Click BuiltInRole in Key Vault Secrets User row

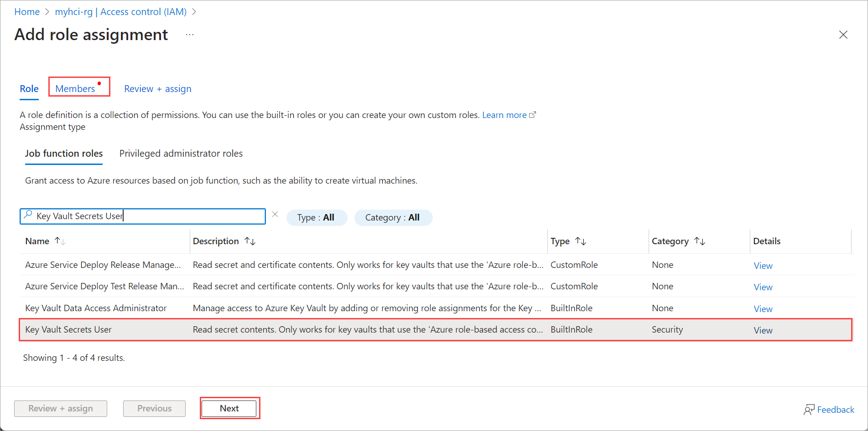point(572,329)
